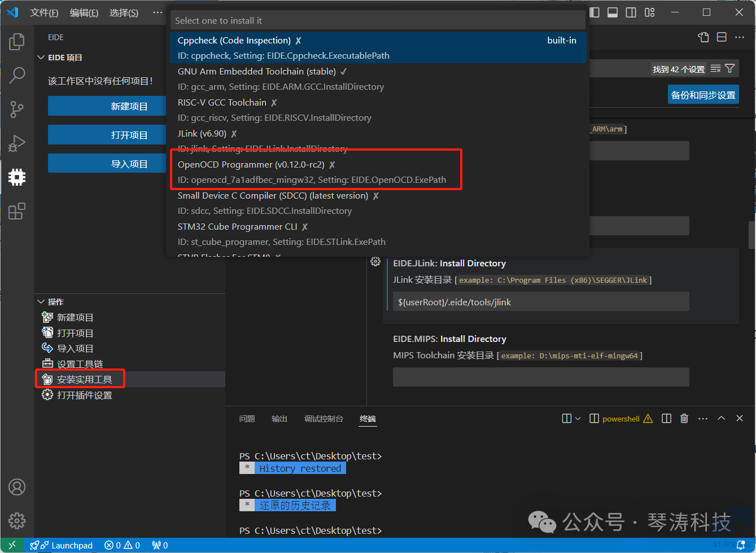Open the gear for EIDE.JLink Install Directory
This screenshot has width=756, height=553.
click(x=375, y=262)
